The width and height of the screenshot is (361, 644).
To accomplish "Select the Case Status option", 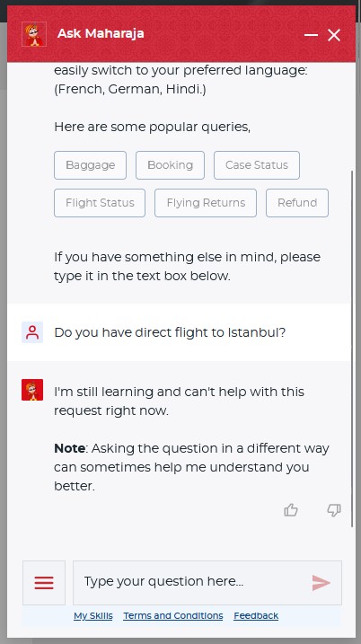I will [x=257, y=165].
